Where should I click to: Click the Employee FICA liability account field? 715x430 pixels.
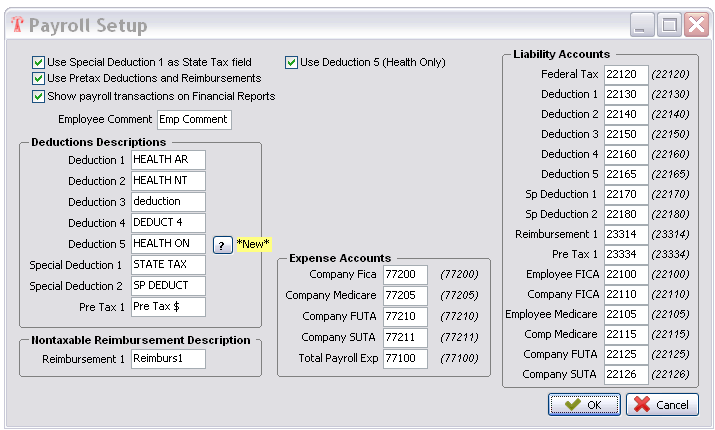point(626,274)
